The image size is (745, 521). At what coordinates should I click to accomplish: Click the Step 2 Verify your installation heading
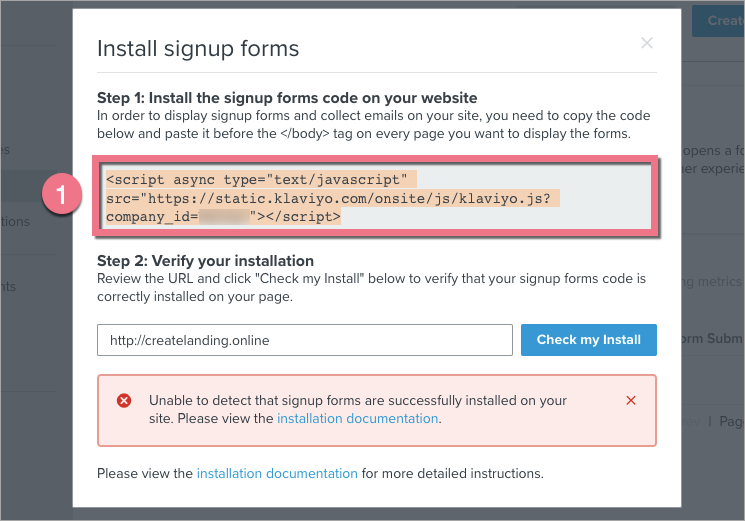coord(205,261)
